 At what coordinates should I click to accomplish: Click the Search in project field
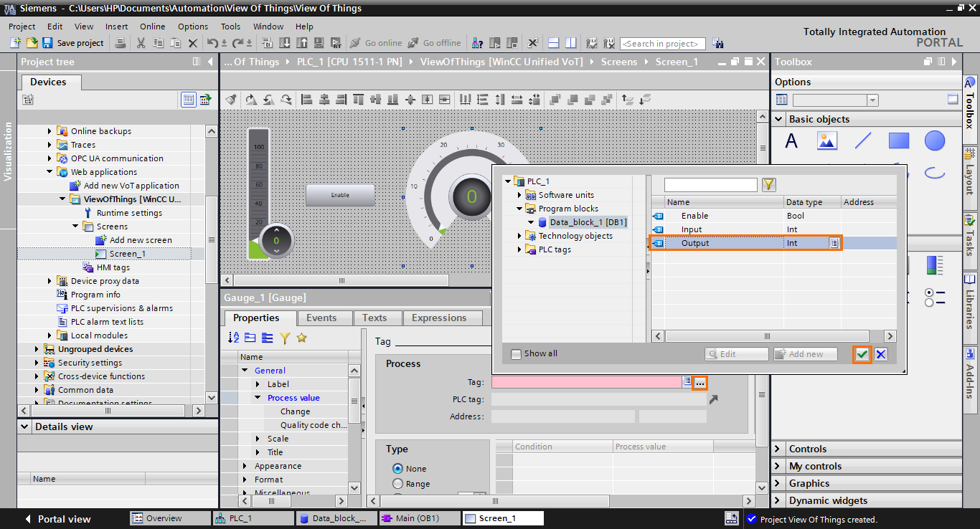[662, 44]
